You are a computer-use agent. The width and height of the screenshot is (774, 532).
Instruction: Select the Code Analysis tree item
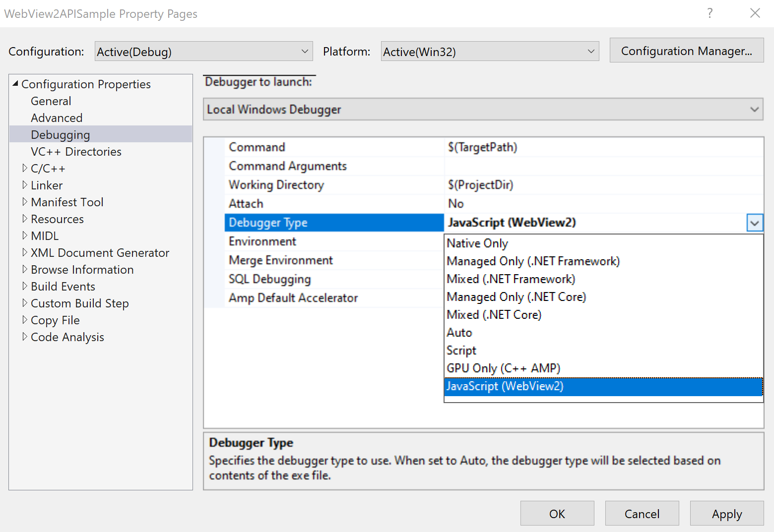point(67,337)
